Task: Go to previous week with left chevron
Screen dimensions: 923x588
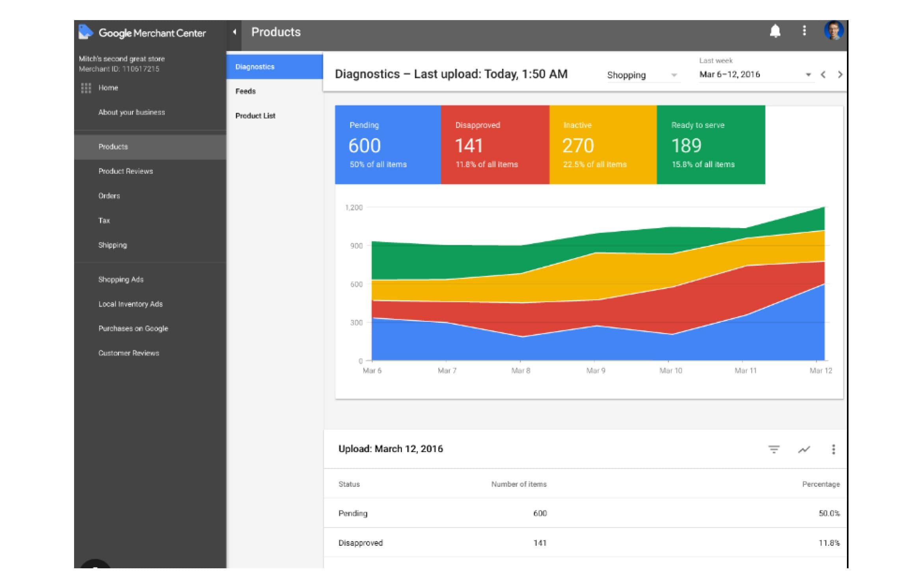Action: click(x=823, y=74)
